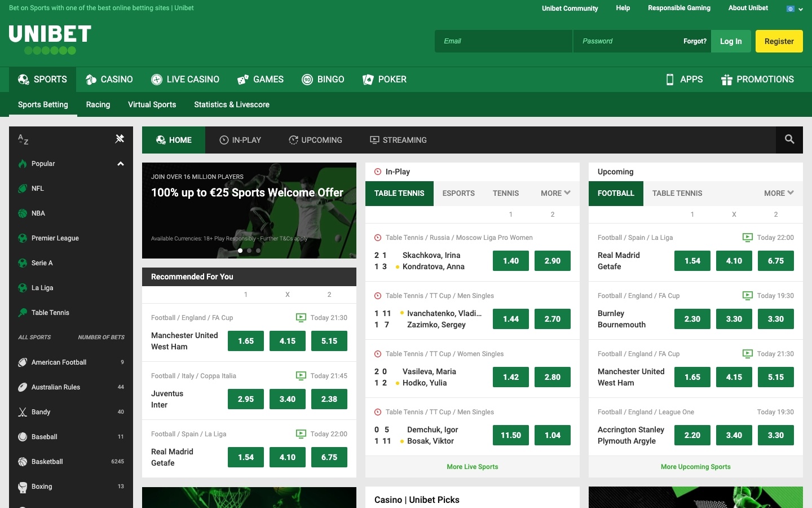Select draw odds 3.40 Juventus Inter
This screenshot has width=812, height=508.
(288, 399)
